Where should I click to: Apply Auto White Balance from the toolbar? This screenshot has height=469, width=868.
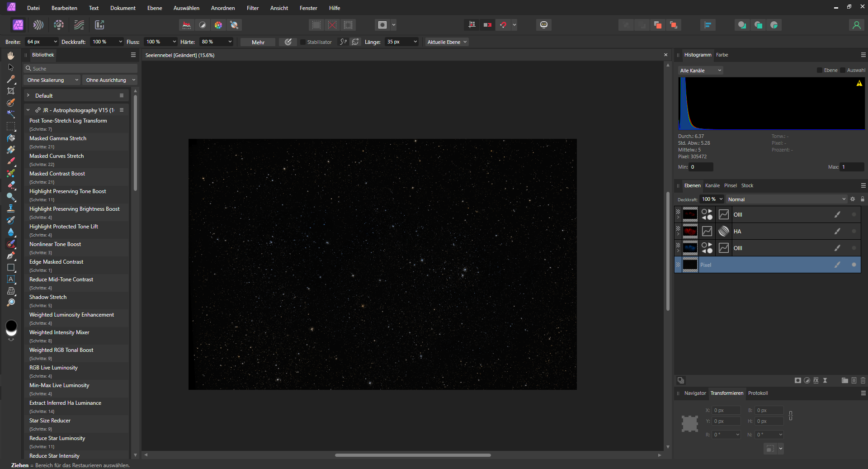[234, 25]
